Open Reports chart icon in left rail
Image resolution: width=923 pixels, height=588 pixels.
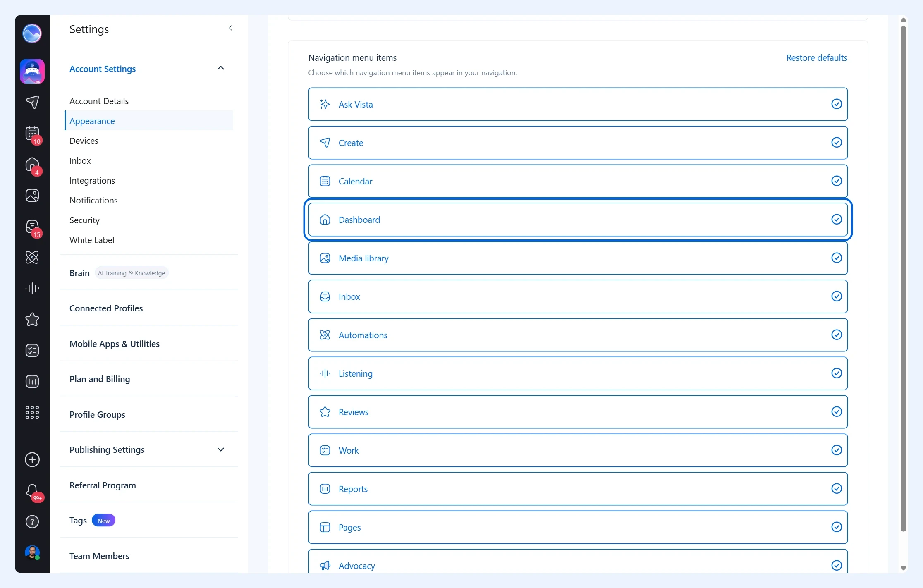pyautogui.click(x=32, y=381)
